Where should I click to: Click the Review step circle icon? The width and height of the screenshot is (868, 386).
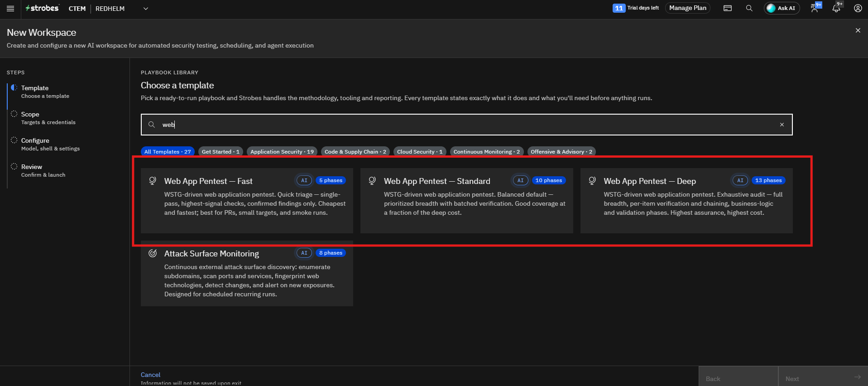point(14,166)
